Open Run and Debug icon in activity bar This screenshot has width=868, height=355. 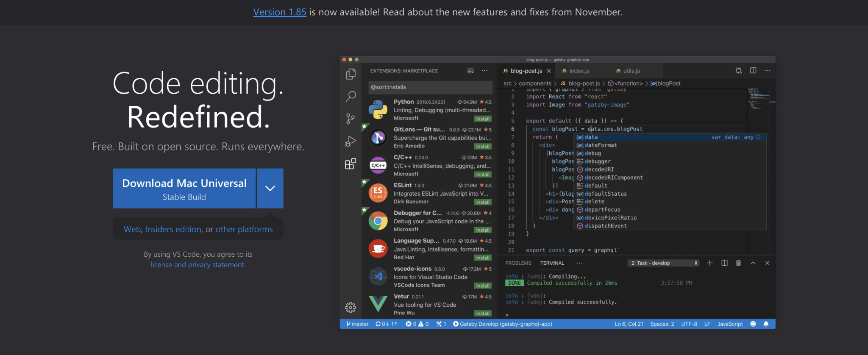point(351,141)
